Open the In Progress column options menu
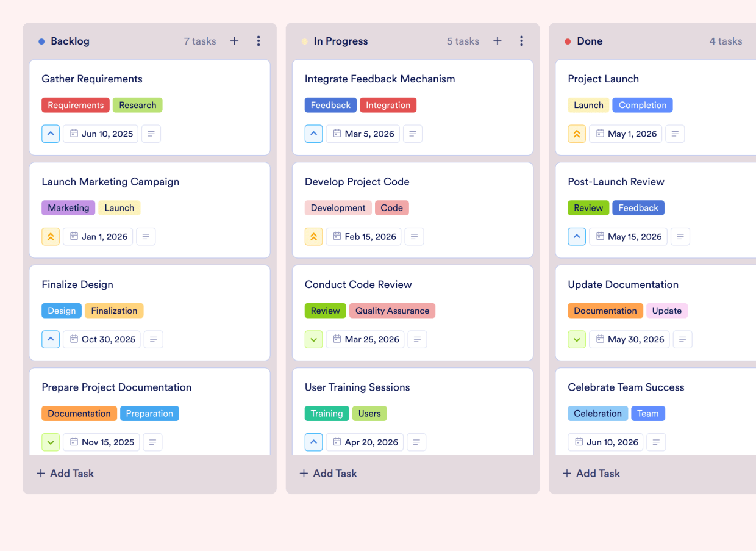The image size is (756, 551). pyautogui.click(x=522, y=41)
